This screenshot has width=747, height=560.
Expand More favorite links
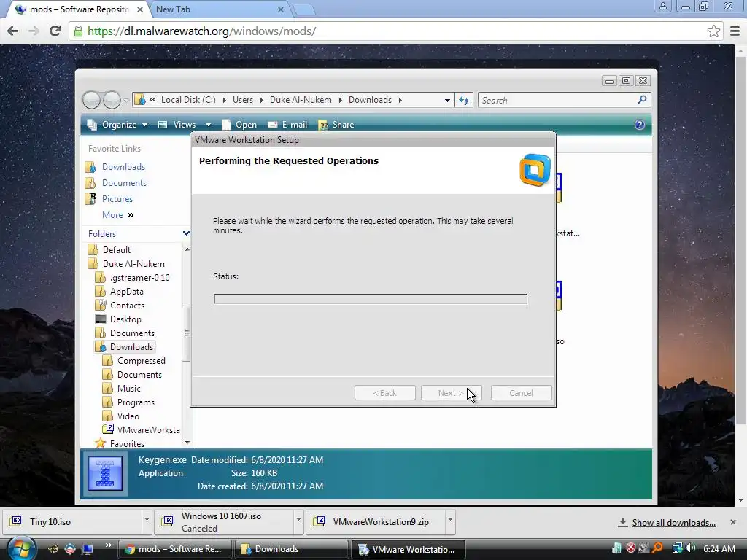[x=117, y=215]
